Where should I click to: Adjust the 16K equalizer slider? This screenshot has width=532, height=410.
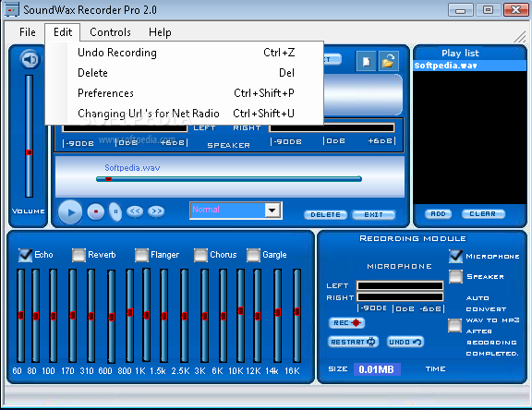297,311
